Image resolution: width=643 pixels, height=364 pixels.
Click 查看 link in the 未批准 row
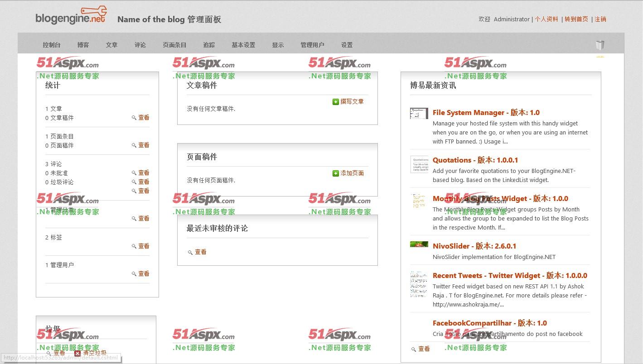pyautogui.click(x=144, y=172)
